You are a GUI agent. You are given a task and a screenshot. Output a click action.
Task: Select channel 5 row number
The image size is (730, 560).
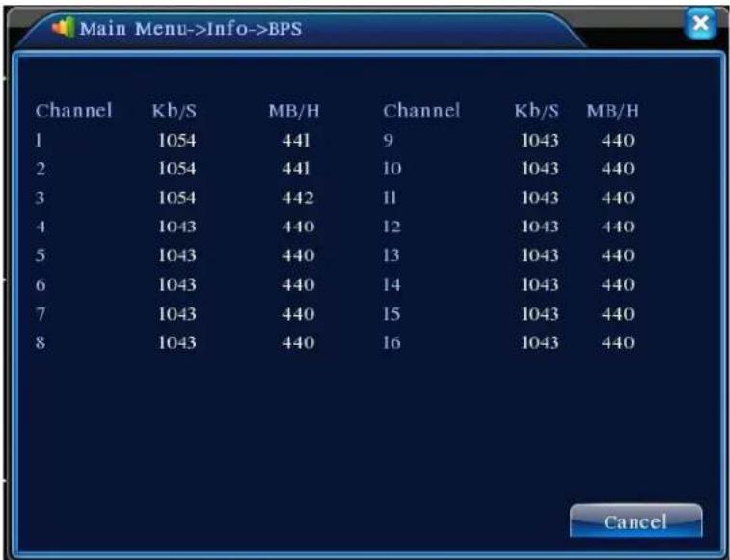(x=41, y=255)
